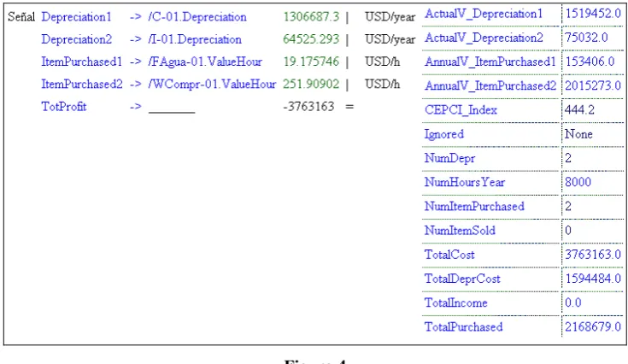Screen dimensions: 628x364
Task: Click the TotalPurchased value 2168679.0
Action: [593, 326]
